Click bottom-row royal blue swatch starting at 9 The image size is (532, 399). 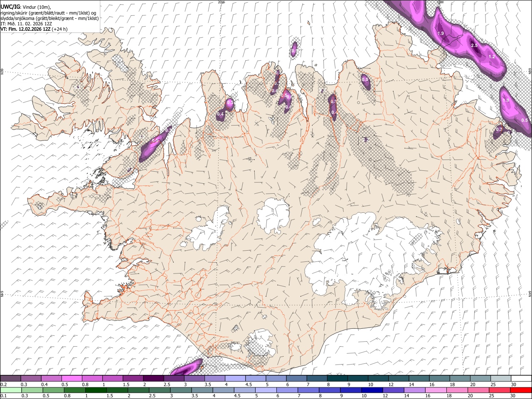[x=350, y=390]
